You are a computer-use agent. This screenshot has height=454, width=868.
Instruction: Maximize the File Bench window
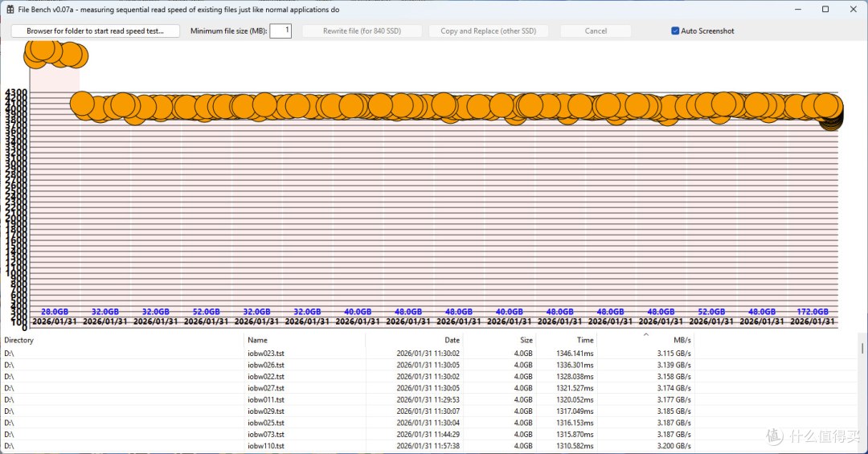pos(825,10)
